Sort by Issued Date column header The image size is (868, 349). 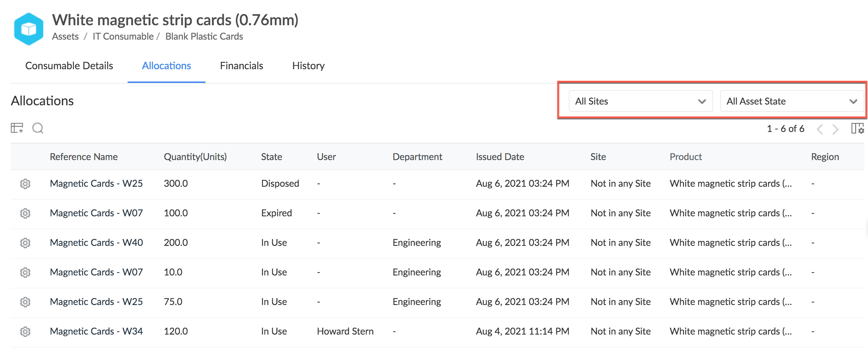point(500,157)
